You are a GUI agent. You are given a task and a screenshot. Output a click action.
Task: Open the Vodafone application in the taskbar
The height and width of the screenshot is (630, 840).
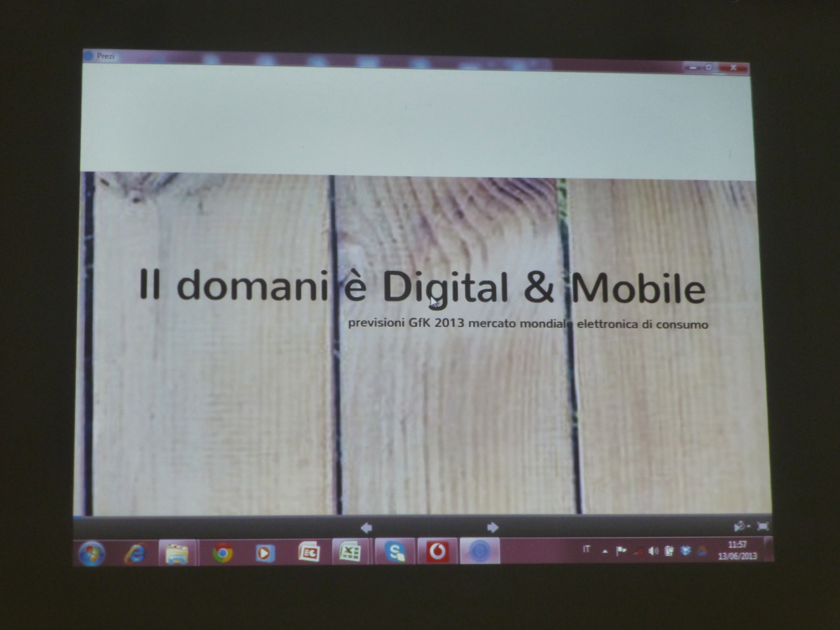(437, 551)
